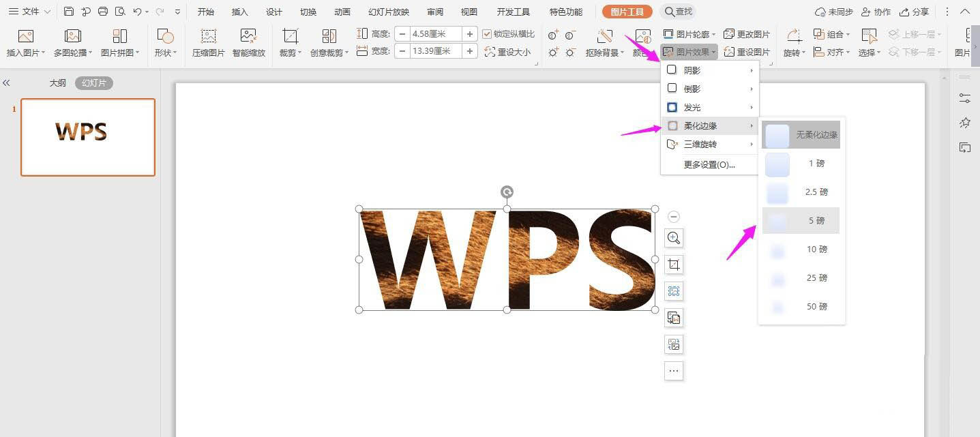The height and width of the screenshot is (437, 980).
Task: Click the height value input field
Action: 436,34
